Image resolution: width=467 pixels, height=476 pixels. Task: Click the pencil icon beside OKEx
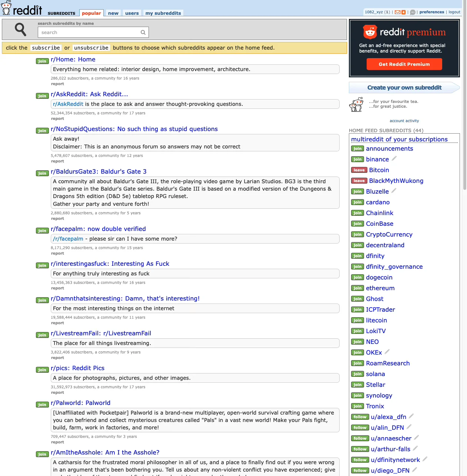(x=387, y=352)
